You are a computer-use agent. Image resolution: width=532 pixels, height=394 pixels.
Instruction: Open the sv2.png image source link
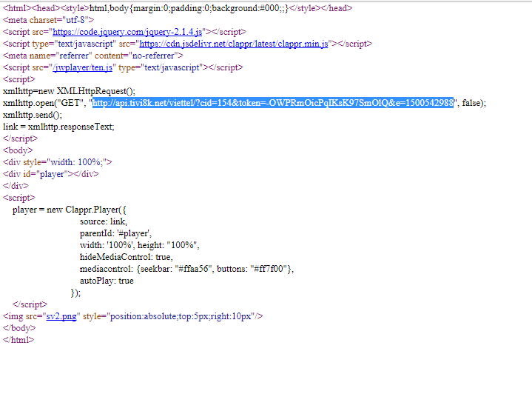pyautogui.click(x=61, y=316)
